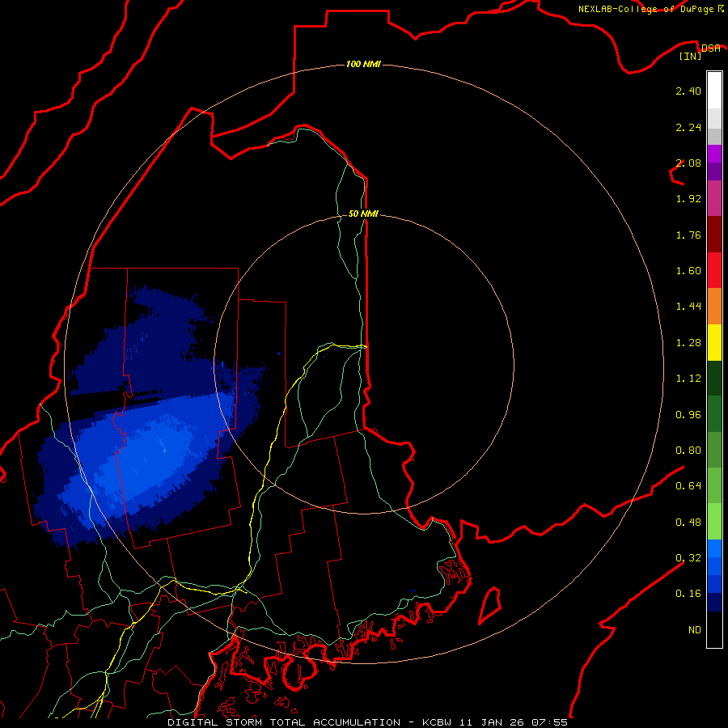Click the yellow legend swatch

click(x=714, y=342)
